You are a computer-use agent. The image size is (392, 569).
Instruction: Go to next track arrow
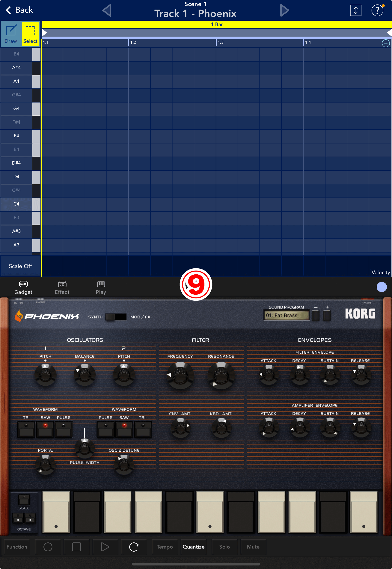point(284,10)
